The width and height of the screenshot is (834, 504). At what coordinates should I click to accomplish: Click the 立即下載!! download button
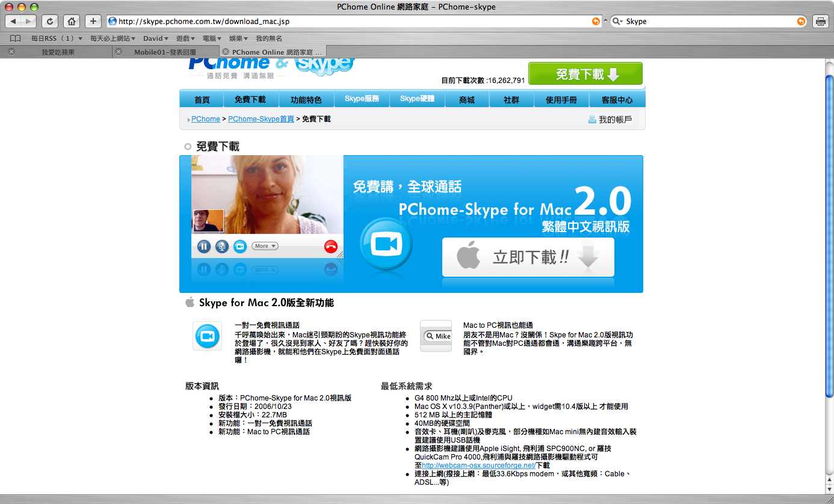pos(528,257)
